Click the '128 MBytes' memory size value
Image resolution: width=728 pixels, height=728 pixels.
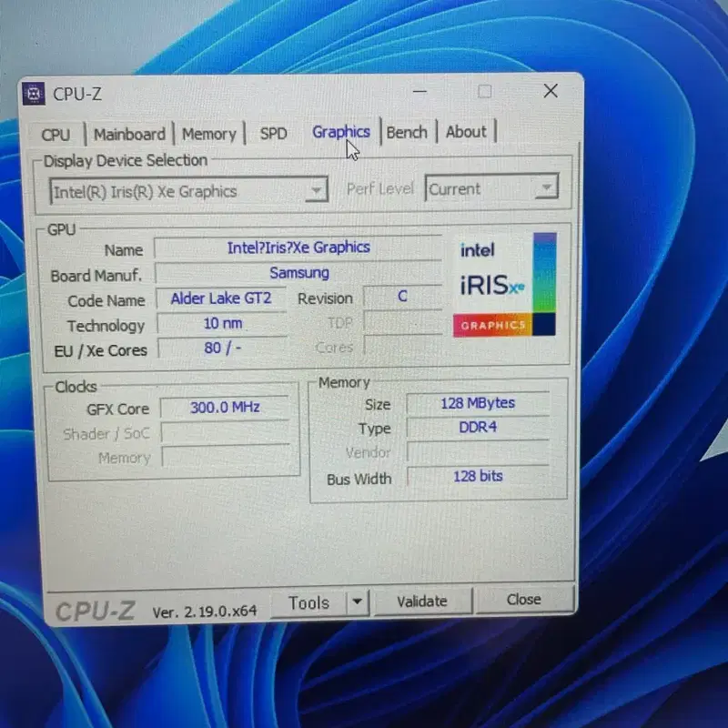(478, 403)
